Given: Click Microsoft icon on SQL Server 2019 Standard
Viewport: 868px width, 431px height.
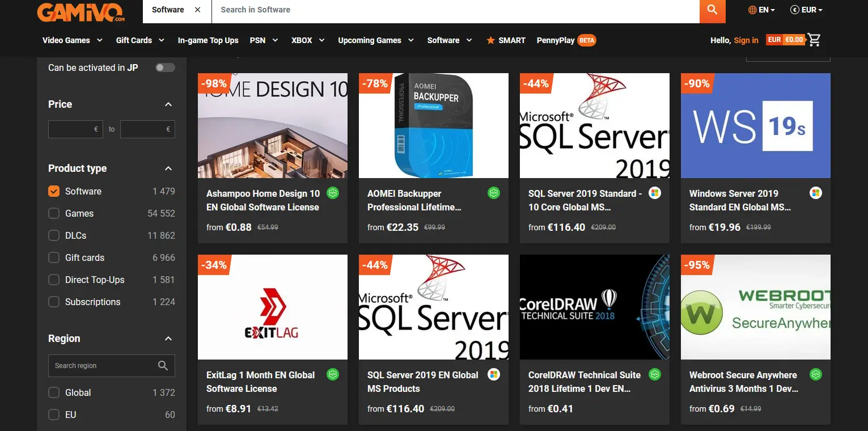Looking at the screenshot, I should [655, 193].
